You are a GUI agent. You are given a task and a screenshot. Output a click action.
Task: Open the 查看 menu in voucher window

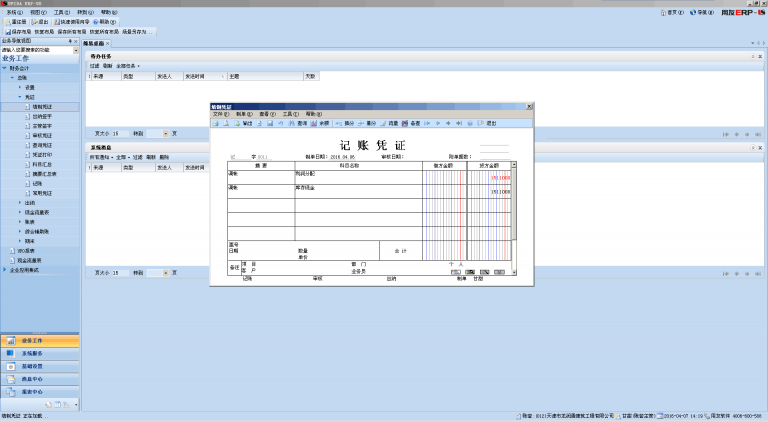click(x=267, y=114)
